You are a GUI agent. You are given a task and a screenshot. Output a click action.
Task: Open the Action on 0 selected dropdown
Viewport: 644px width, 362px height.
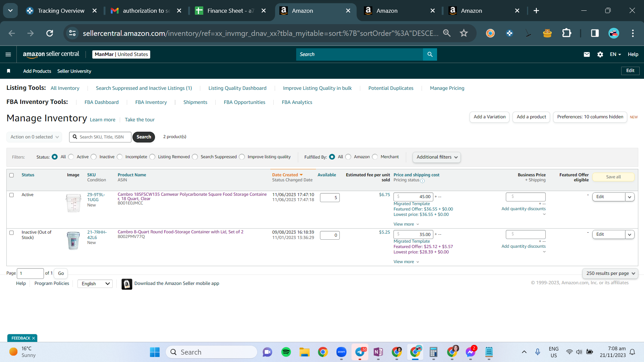pyautogui.click(x=34, y=137)
